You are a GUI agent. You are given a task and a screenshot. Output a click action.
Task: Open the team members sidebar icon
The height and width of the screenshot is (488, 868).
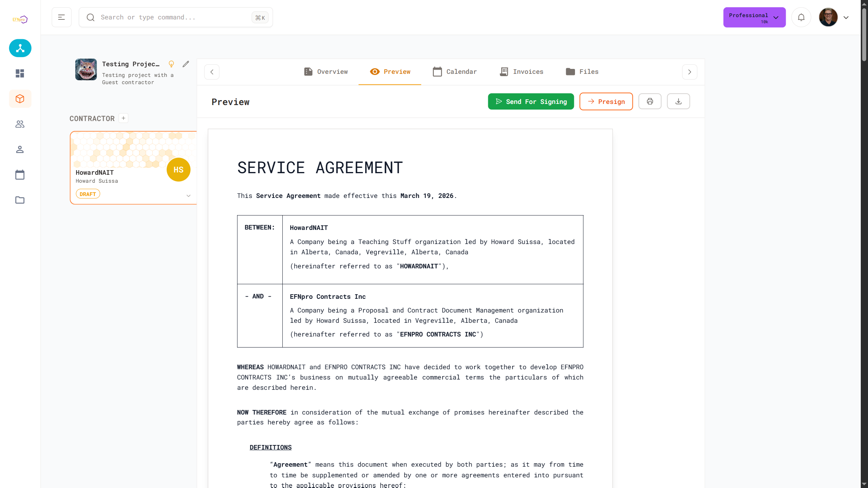tap(20, 124)
